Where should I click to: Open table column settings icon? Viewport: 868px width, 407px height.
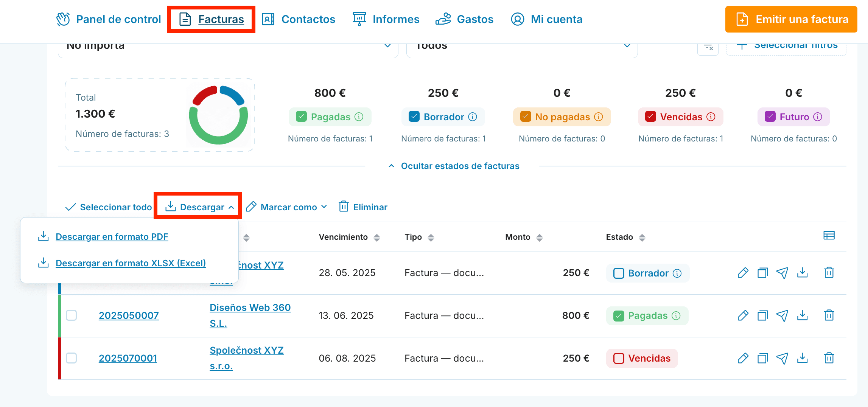click(x=829, y=236)
